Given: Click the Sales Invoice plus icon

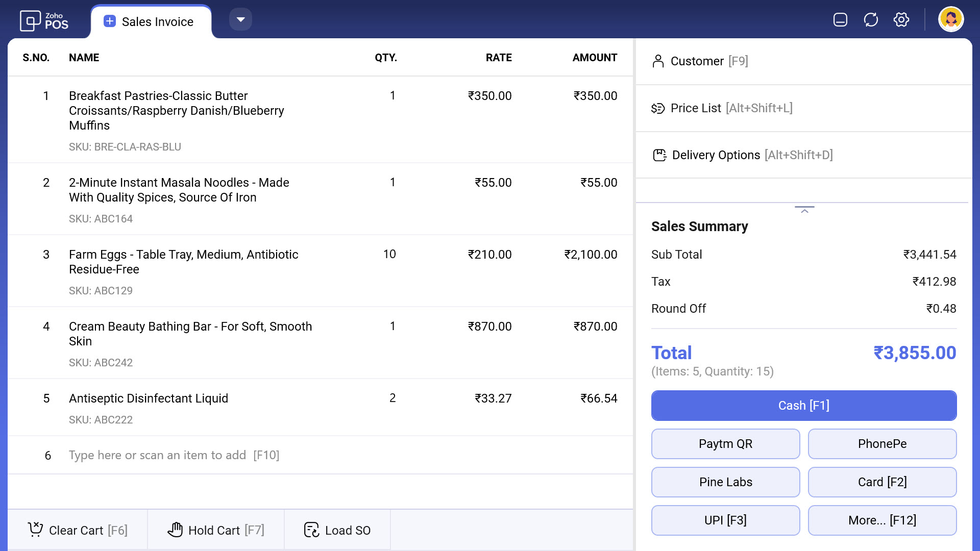Looking at the screenshot, I should pyautogui.click(x=110, y=21).
